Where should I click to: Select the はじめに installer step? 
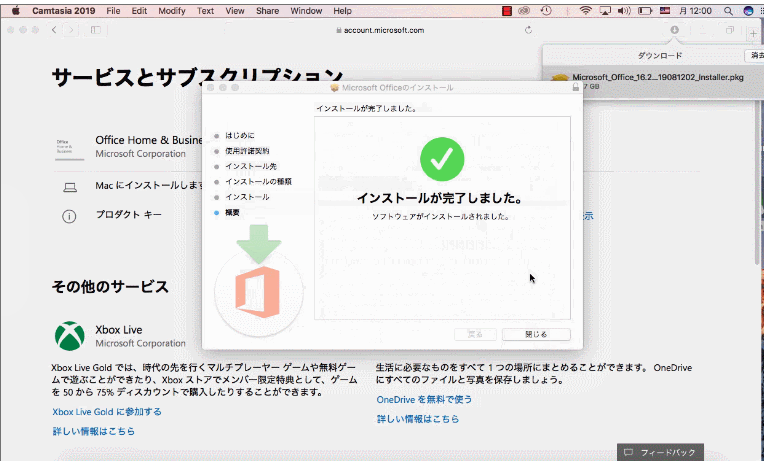point(239,135)
